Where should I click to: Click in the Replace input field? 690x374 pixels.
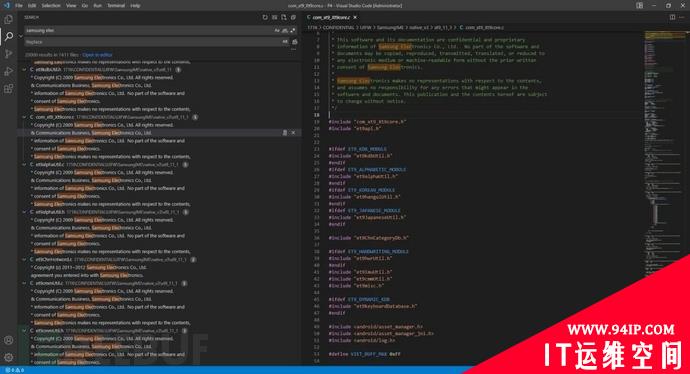(152, 42)
